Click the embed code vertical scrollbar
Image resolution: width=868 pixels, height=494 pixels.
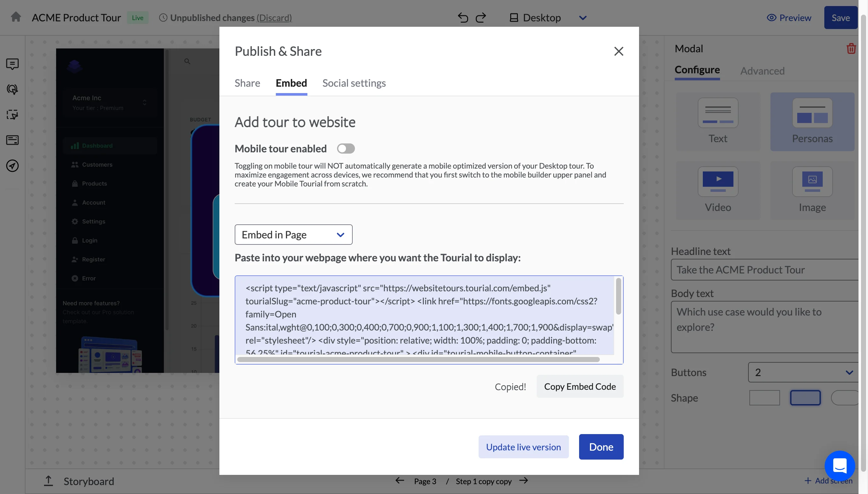(618, 296)
